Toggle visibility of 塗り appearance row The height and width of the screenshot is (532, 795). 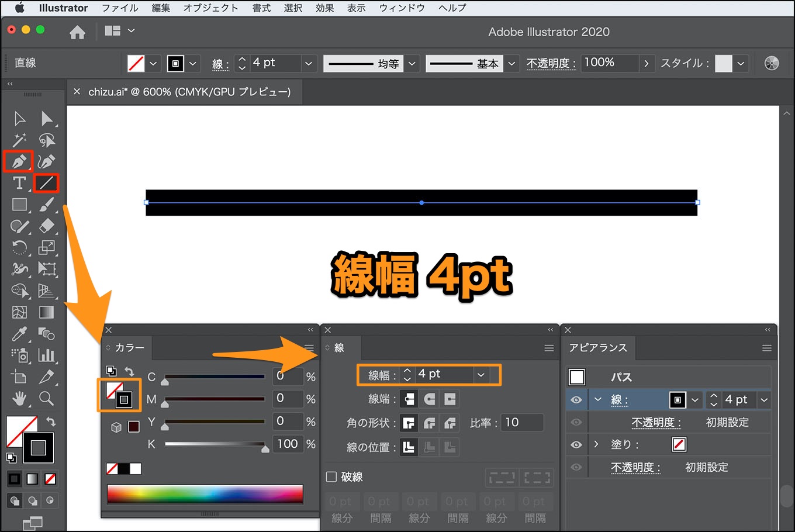576,444
